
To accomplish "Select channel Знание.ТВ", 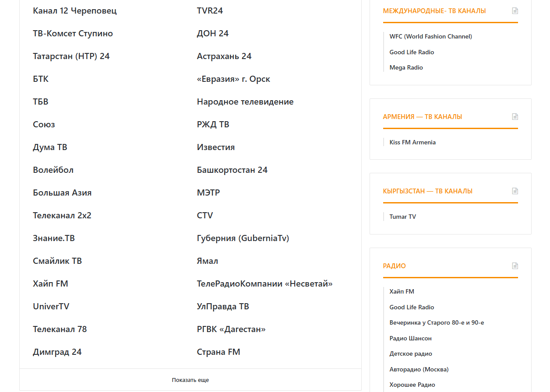I will tap(54, 238).
